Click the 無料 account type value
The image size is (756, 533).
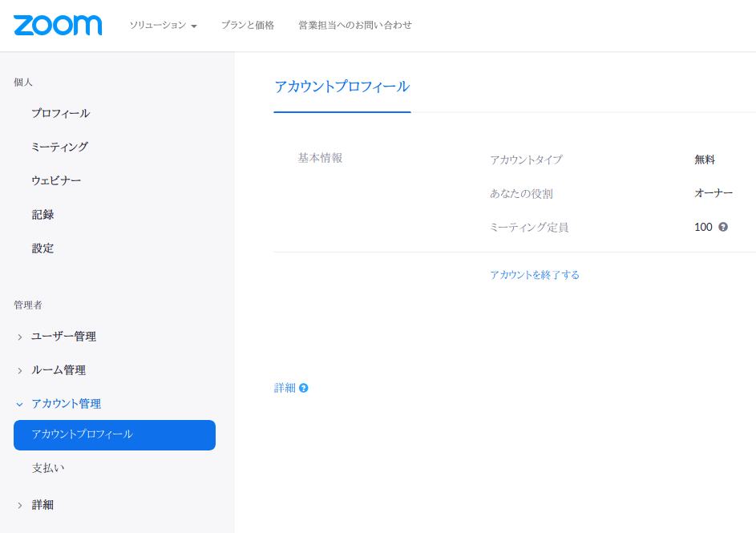(x=705, y=159)
